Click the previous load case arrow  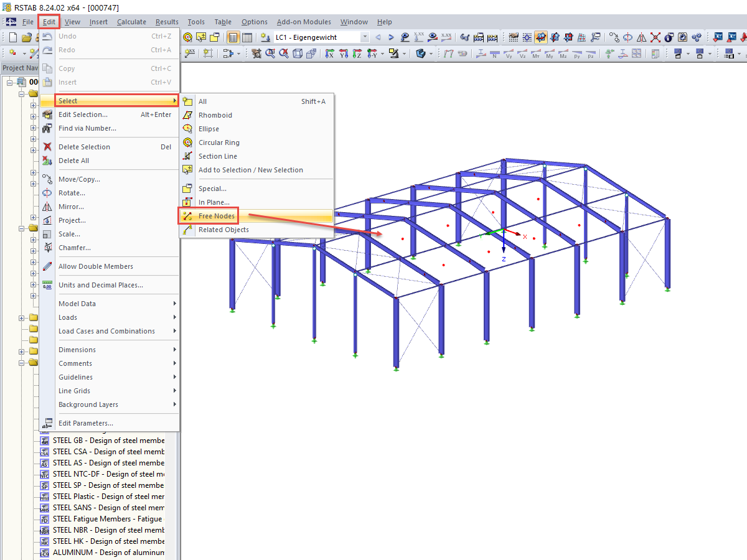click(378, 37)
